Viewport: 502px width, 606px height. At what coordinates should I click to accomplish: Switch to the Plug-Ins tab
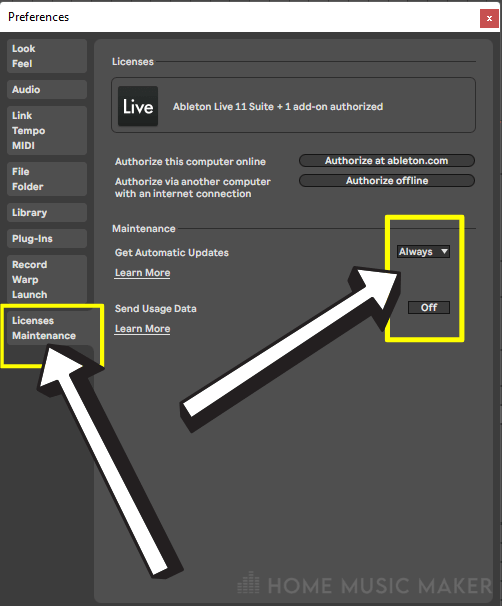pos(47,238)
